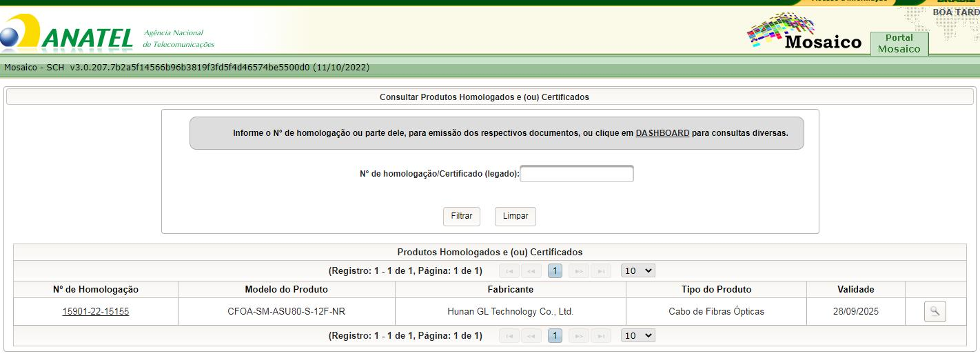Click Produtos Homologados e (ou) Certificados table title

tap(490, 253)
